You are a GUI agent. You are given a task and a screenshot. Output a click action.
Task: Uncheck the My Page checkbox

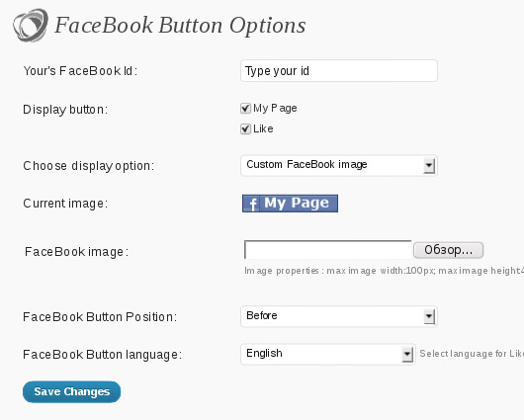pos(245,109)
